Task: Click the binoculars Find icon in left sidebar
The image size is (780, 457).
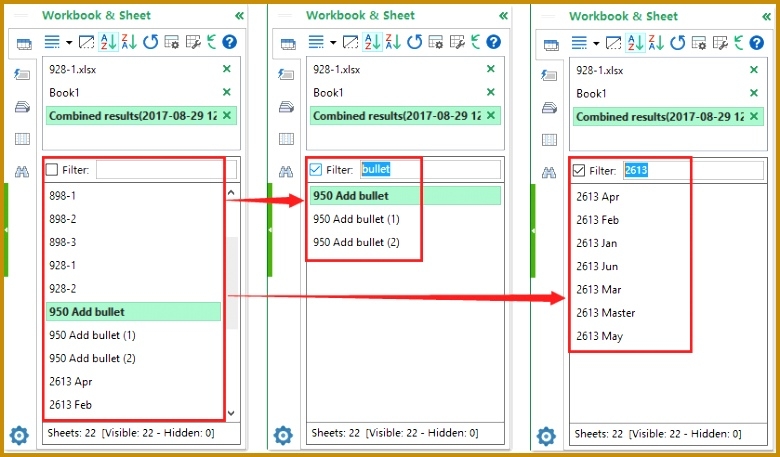Action: point(20,171)
